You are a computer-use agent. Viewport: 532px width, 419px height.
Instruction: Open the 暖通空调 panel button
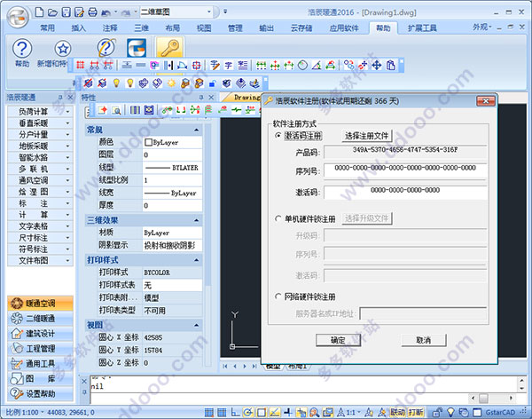click(x=40, y=303)
